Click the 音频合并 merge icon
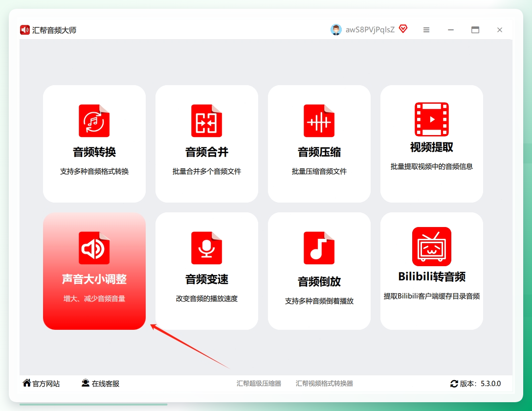 pyautogui.click(x=206, y=121)
